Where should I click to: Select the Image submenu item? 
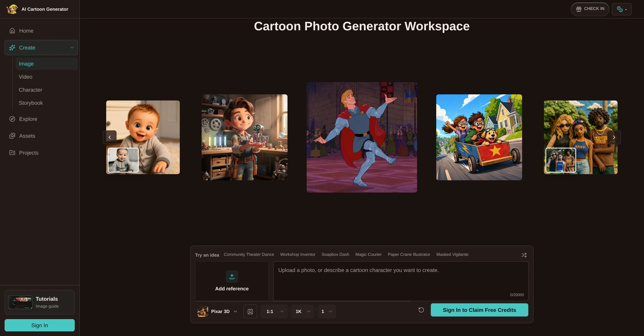[47, 64]
